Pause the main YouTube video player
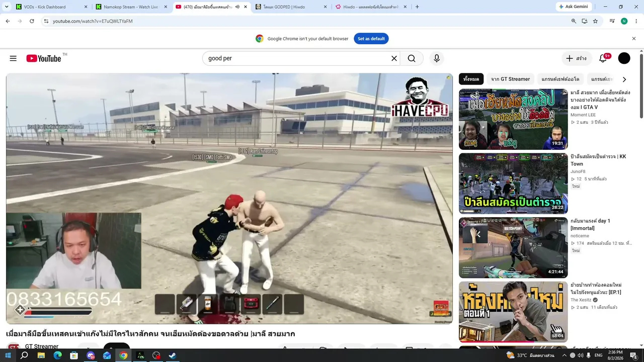This screenshot has height=362, width=644. point(229,199)
